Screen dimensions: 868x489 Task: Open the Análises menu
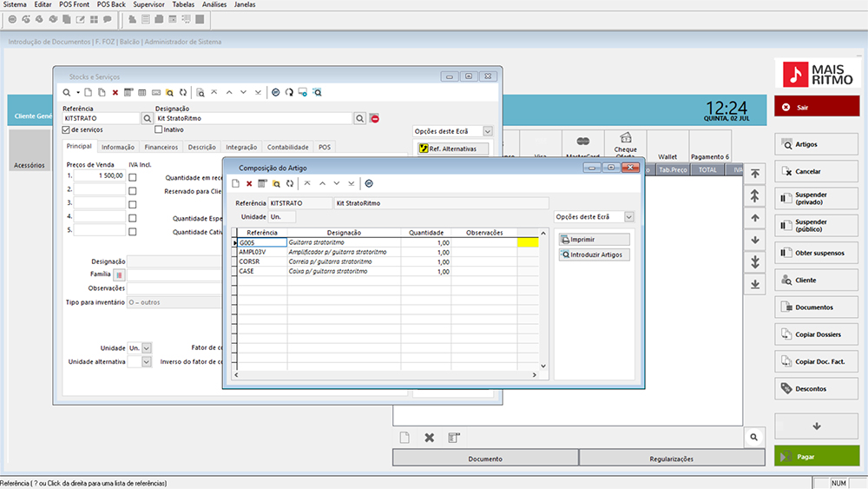tap(214, 4)
